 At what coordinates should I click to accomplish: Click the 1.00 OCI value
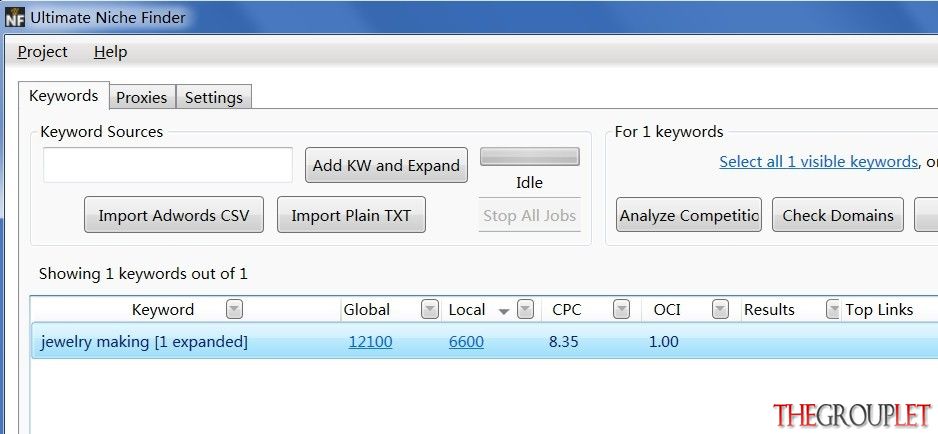(663, 342)
